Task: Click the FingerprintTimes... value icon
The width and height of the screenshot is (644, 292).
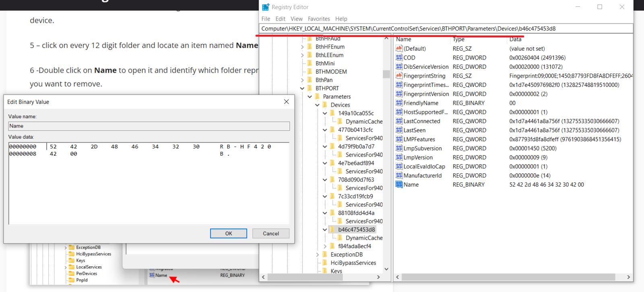Action: pos(399,85)
